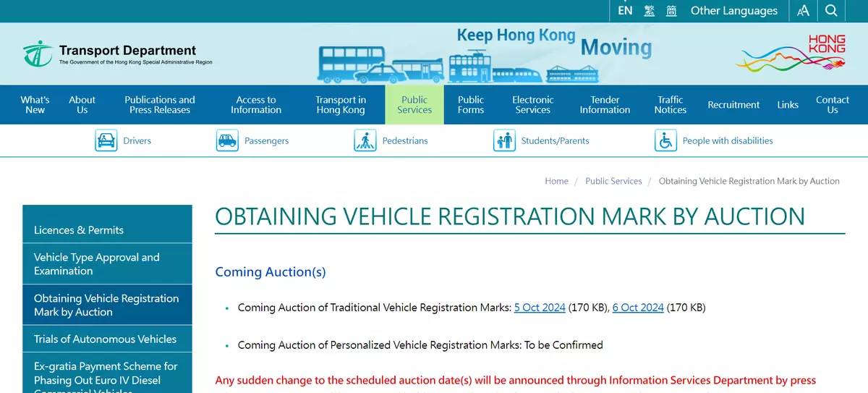Click People with disabilities link
Viewport: 868px width, 393px height.
pyautogui.click(x=728, y=140)
